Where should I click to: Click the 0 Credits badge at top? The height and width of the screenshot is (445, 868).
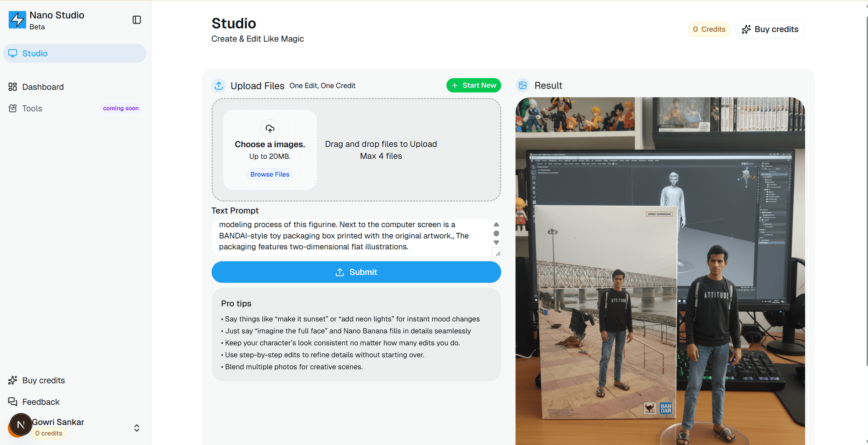point(709,29)
